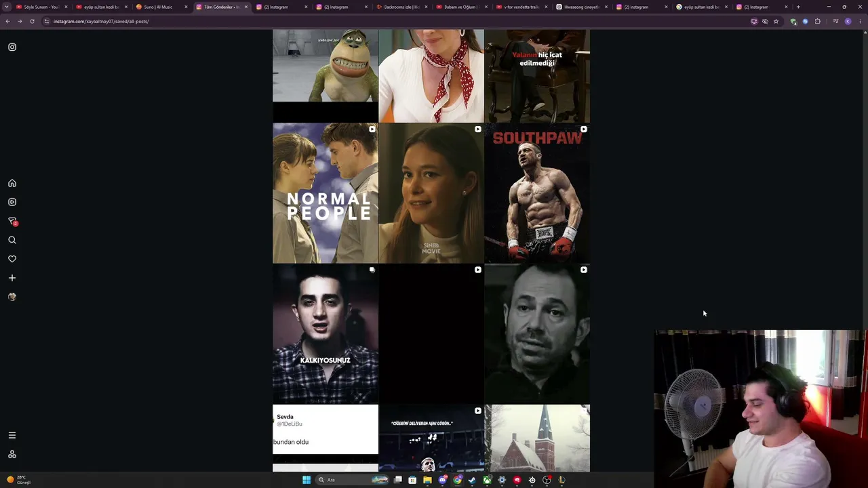The image size is (868, 488).
Task: Click the Task View taskbar icon
Action: 398,480
